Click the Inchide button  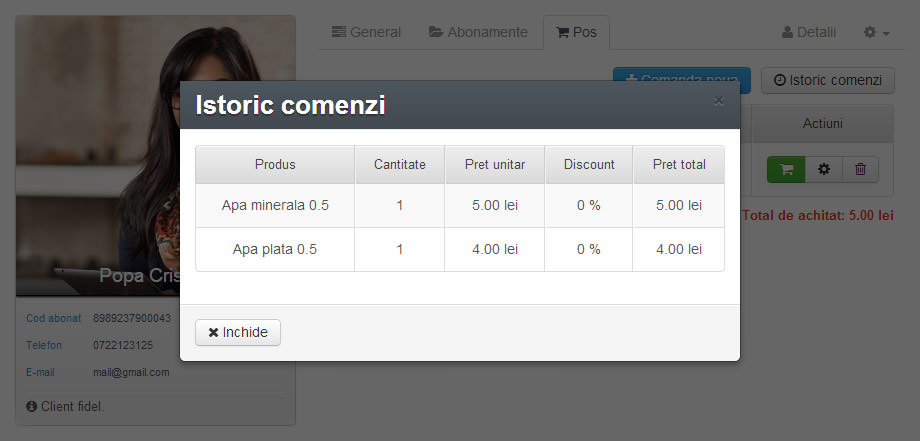pos(238,333)
